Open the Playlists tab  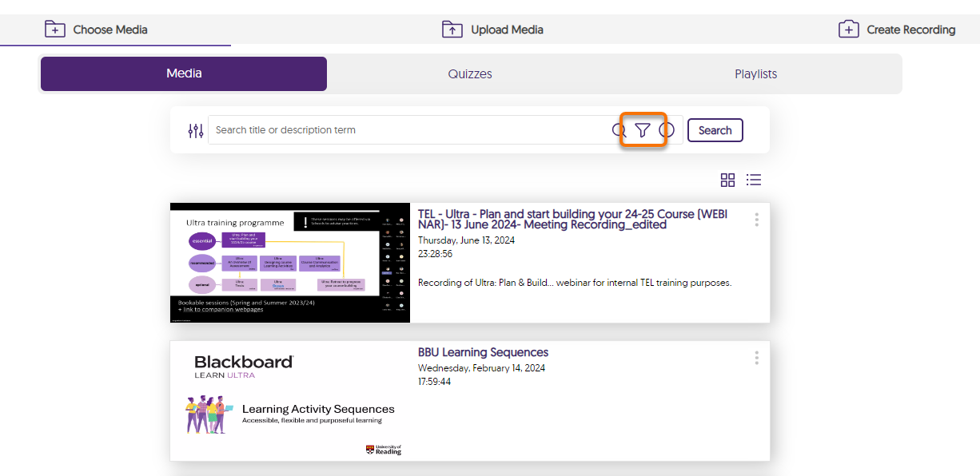(x=755, y=74)
